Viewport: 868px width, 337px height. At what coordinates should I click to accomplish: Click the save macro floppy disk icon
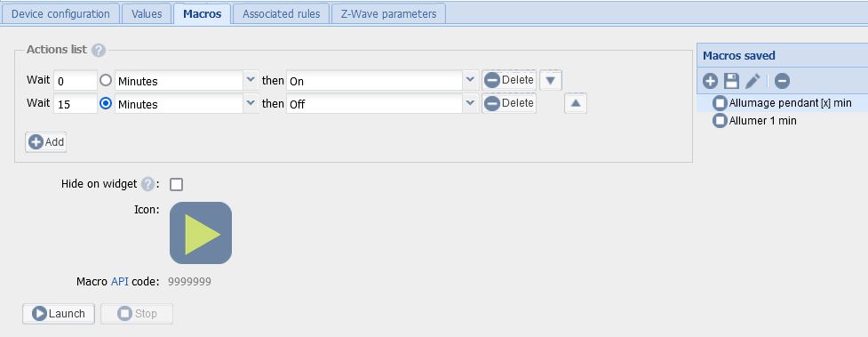pyautogui.click(x=731, y=81)
